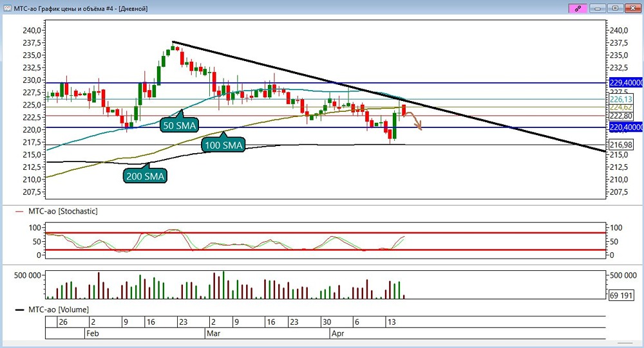Select the 200 SMA callout label
Image resolution: width=644 pixels, height=348 pixels.
[x=145, y=176]
